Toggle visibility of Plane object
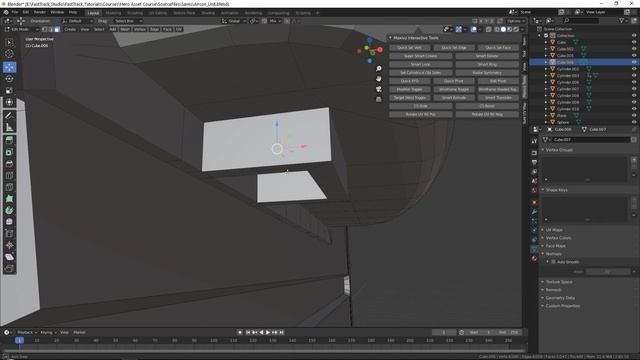640x360 pixels. coord(634,116)
